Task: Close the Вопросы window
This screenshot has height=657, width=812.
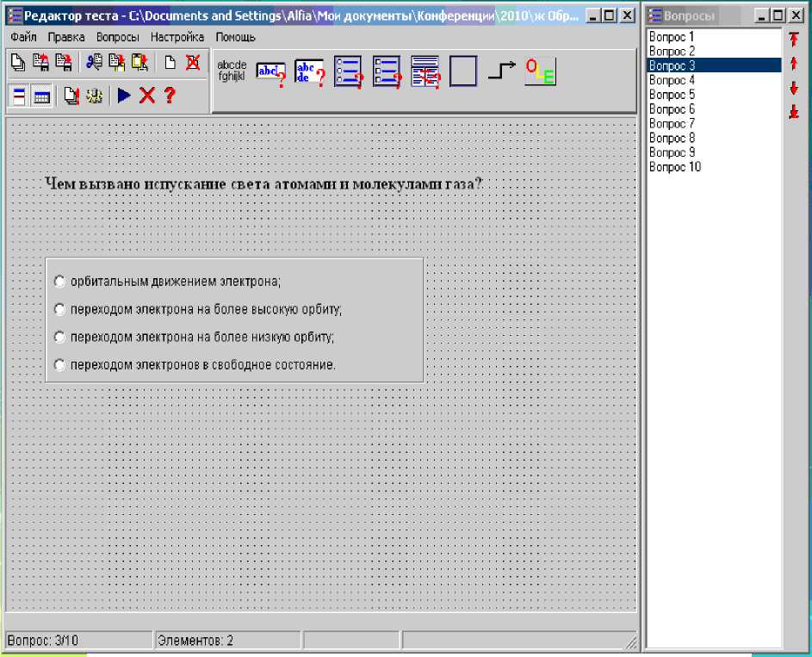Action: [x=796, y=15]
